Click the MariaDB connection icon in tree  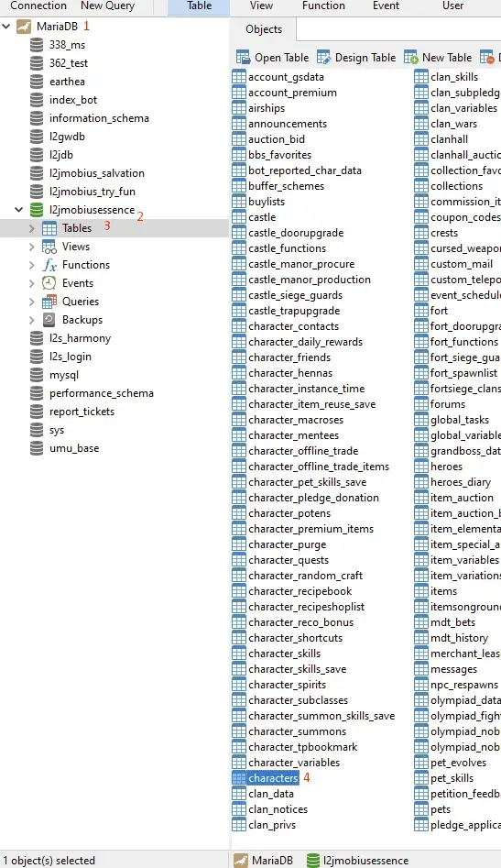pyautogui.click(x=24, y=26)
